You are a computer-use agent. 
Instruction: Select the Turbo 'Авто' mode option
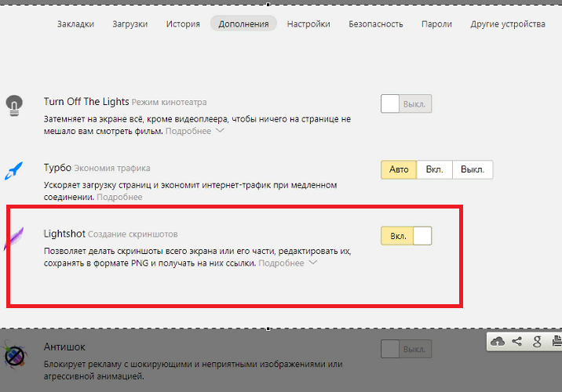(x=399, y=169)
